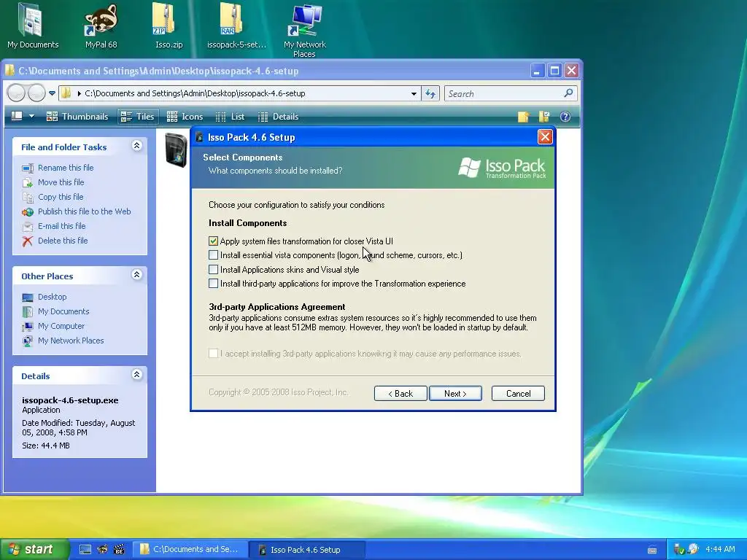Screen dimensions: 747x560
Task: Click Rename this file link
Action: [66, 168]
